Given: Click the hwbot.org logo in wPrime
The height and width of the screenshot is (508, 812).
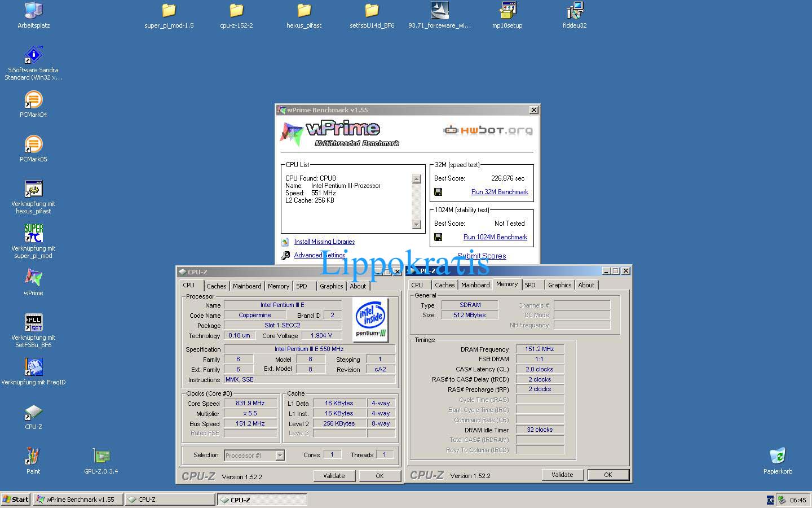Looking at the screenshot, I should [488, 130].
